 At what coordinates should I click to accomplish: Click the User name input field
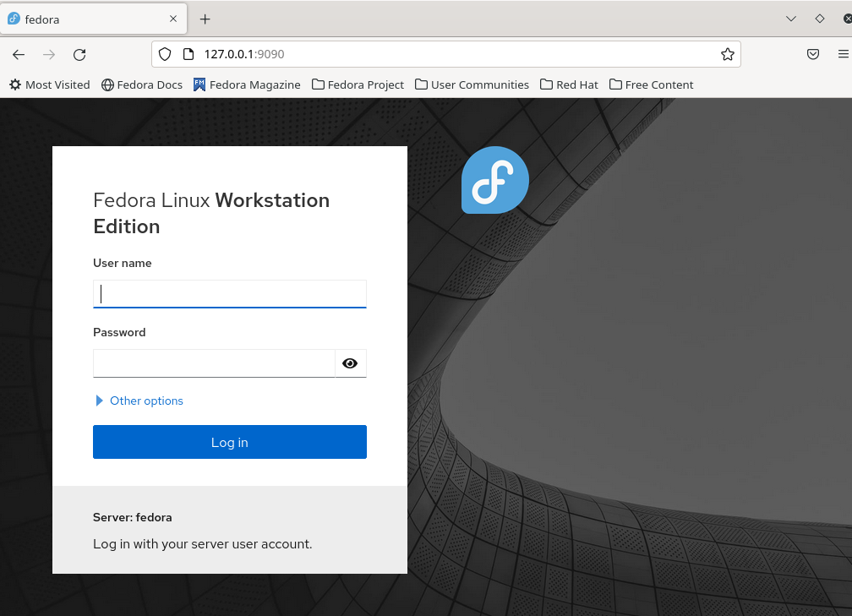pyautogui.click(x=229, y=294)
